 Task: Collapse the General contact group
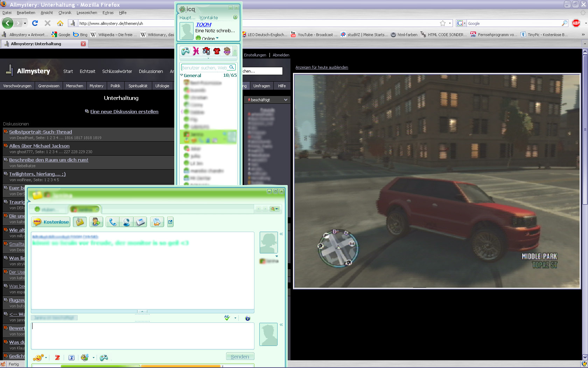(x=182, y=75)
